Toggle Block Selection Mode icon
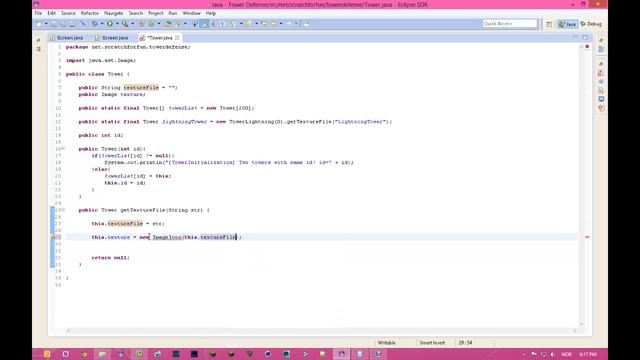This screenshot has height=360, width=640. click(x=213, y=24)
